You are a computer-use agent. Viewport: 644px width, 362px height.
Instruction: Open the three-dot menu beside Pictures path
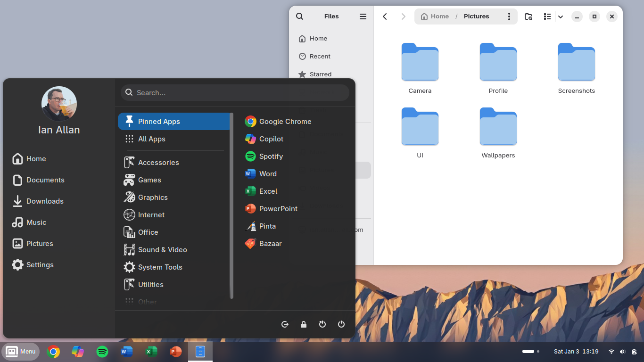[509, 16]
